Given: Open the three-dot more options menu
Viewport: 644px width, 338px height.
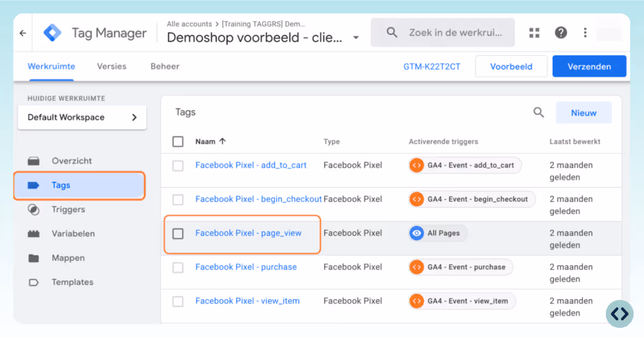Looking at the screenshot, I should pos(585,33).
